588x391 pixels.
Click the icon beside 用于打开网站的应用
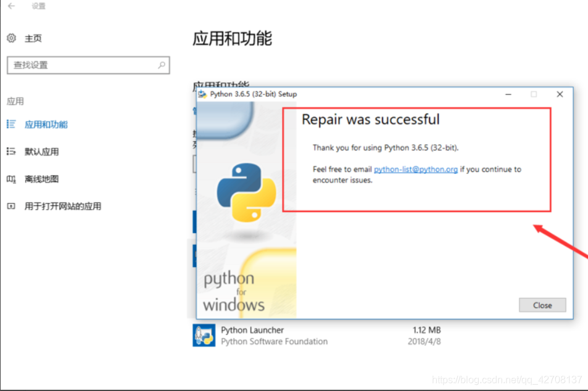click(x=10, y=207)
